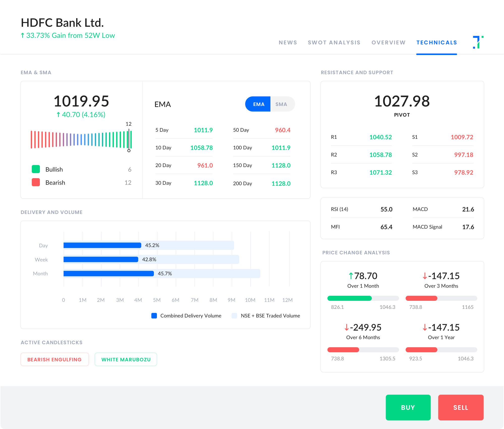Click the R3 resistance value 1071.32
Screen dimensions: 504x429
tap(381, 172)
